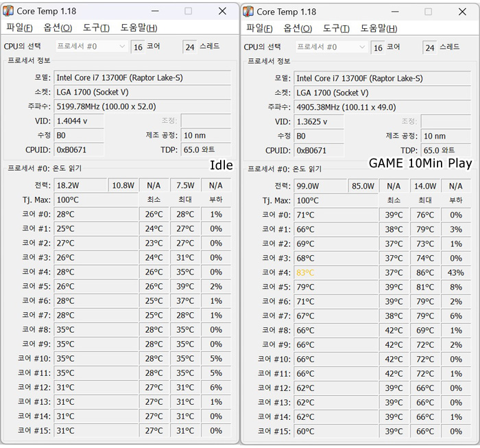Click the 43% load for core #4

click(456, 272)
